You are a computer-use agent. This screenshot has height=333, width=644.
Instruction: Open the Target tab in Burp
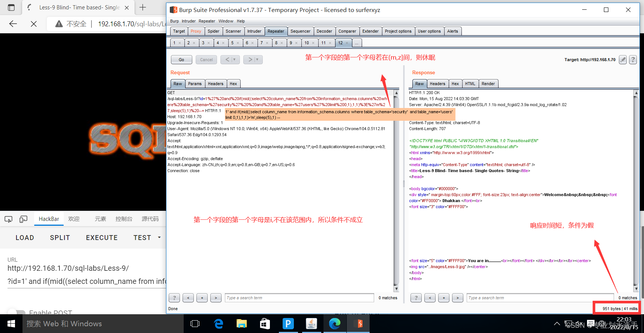point(179,31)
